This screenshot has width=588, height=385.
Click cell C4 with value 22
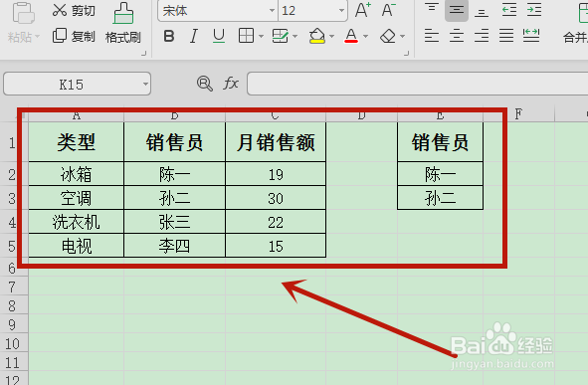coord(276,222)
